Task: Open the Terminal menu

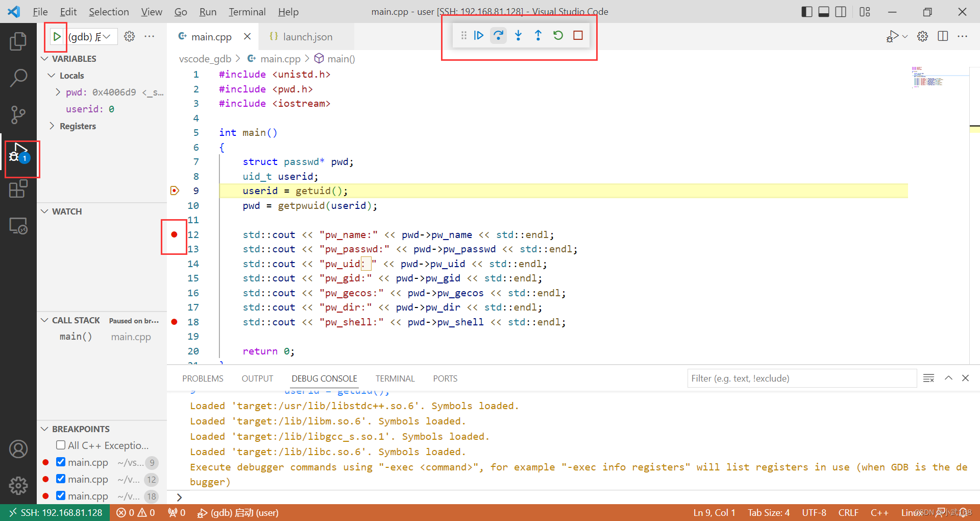Action: tap(247, 12)
